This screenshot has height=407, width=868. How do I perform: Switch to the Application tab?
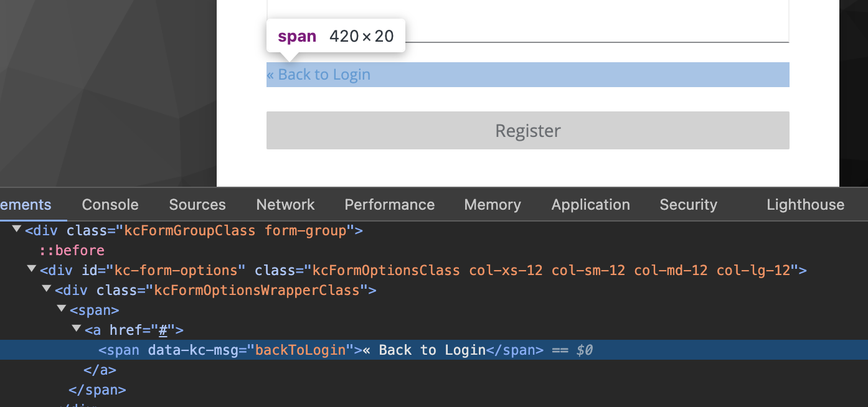tap(591, 205)
